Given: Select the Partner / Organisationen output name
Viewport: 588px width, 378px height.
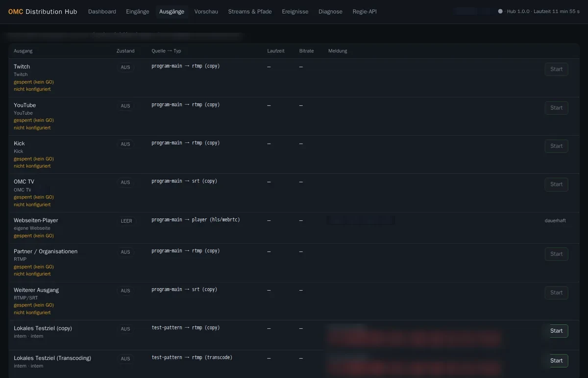Looking at the screenshot, I should coord(46,252).
